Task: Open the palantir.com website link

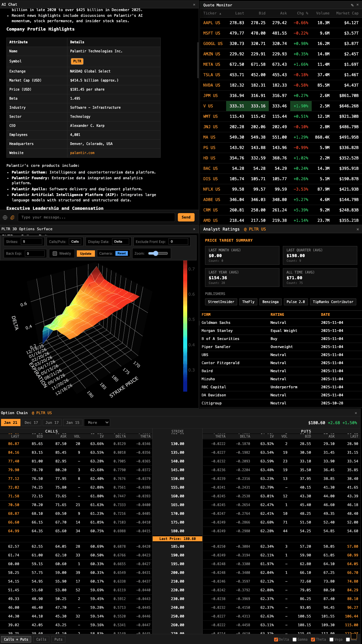Action: coord(82,153)
